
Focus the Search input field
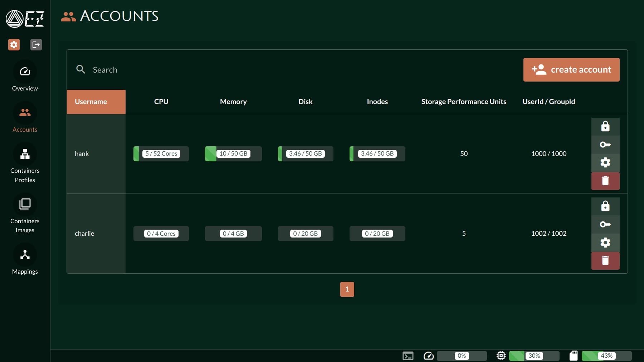click(x=250, y=70)
